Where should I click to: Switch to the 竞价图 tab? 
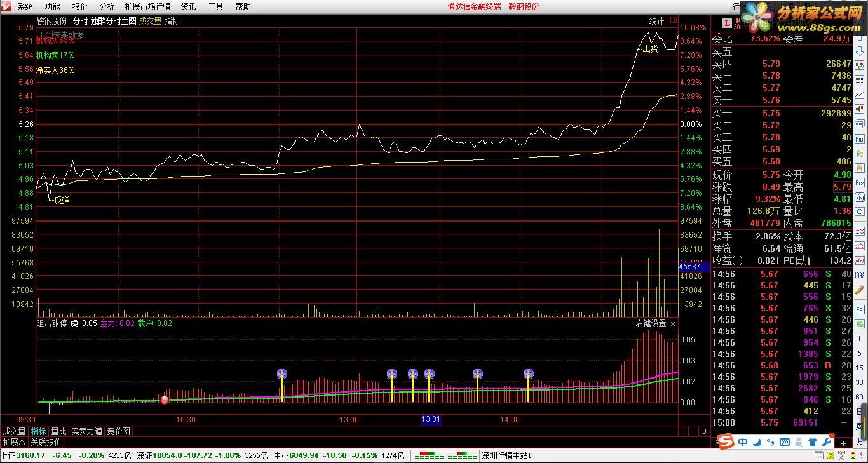(118, 431)
